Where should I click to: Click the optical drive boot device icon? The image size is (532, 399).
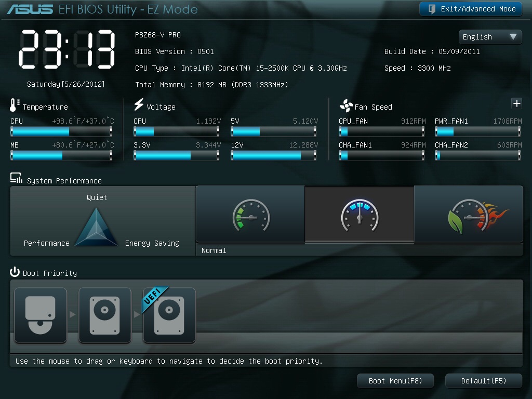[x=41, y=315]
